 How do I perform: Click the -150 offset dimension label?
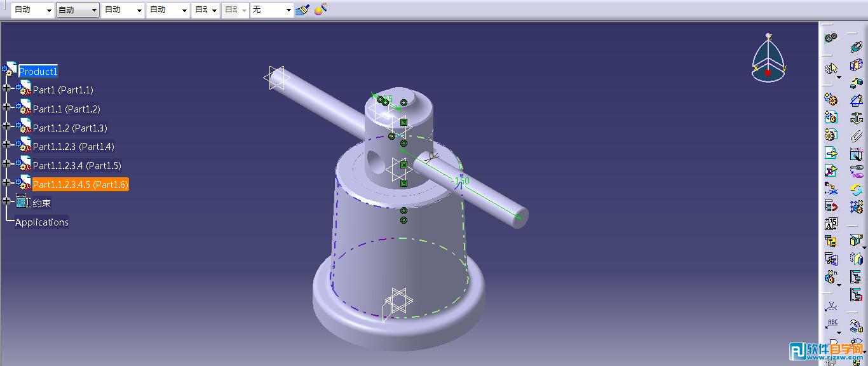pyautogui.click(x=460, y=180)
